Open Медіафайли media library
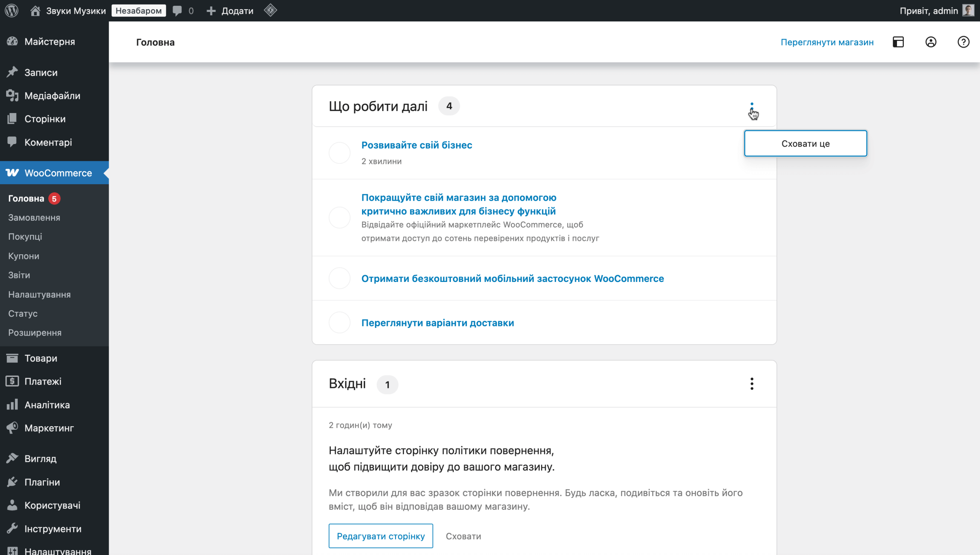The width and height of the screenshot is (980, 555). coord(54,96)
